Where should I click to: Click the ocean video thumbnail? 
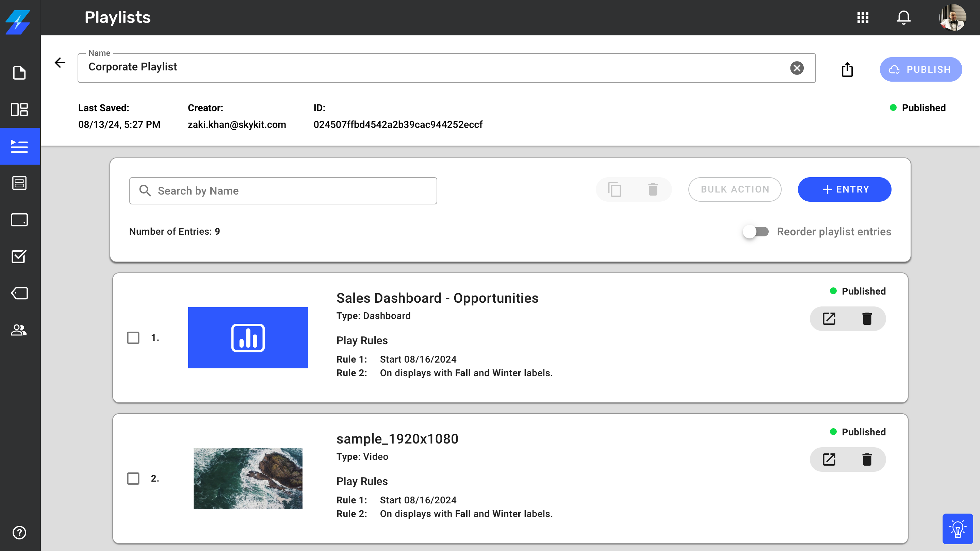click(x=248, y=478)
